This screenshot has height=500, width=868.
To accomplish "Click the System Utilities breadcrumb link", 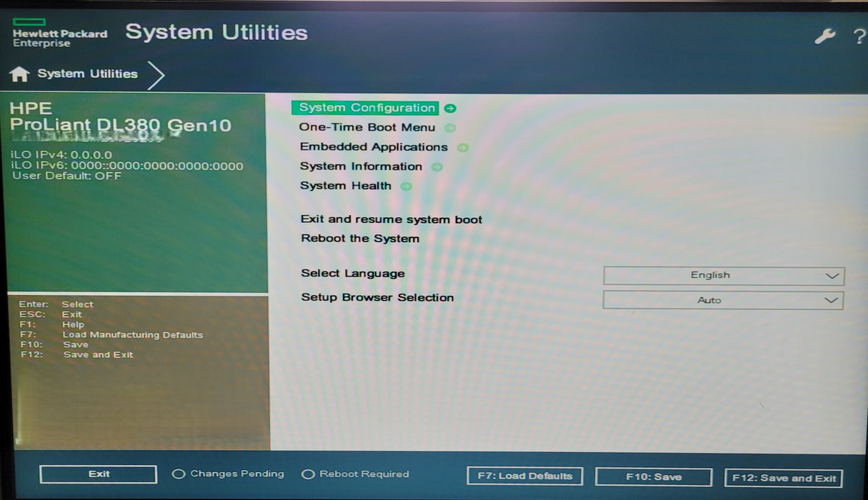I will (87, 74).
